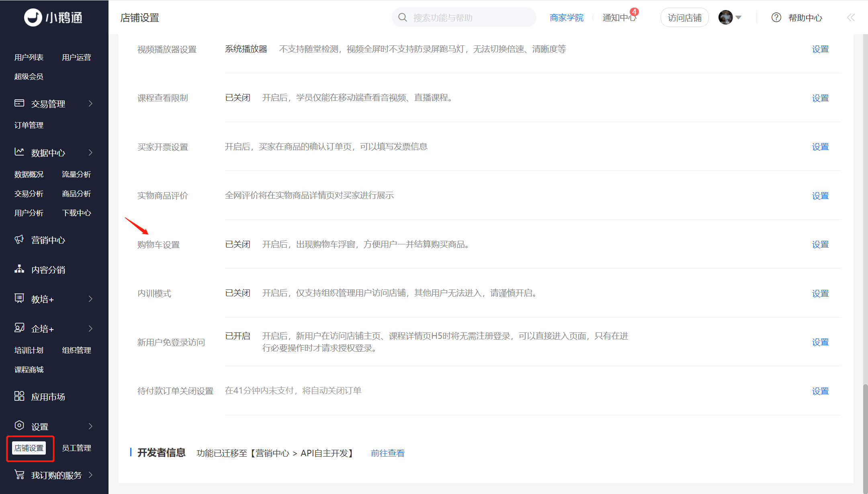
Task: Open 组织管理 in sidebar
Action: (76, 351)
